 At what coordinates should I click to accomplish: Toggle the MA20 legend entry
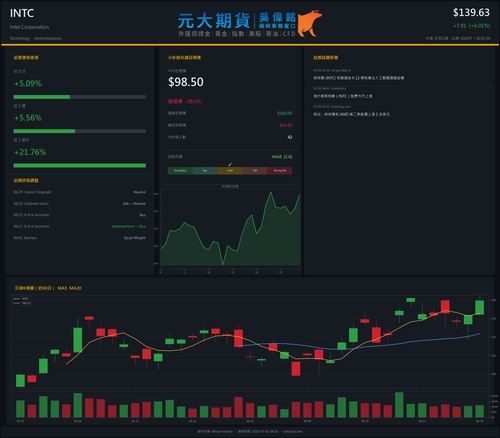coord(22,303)
